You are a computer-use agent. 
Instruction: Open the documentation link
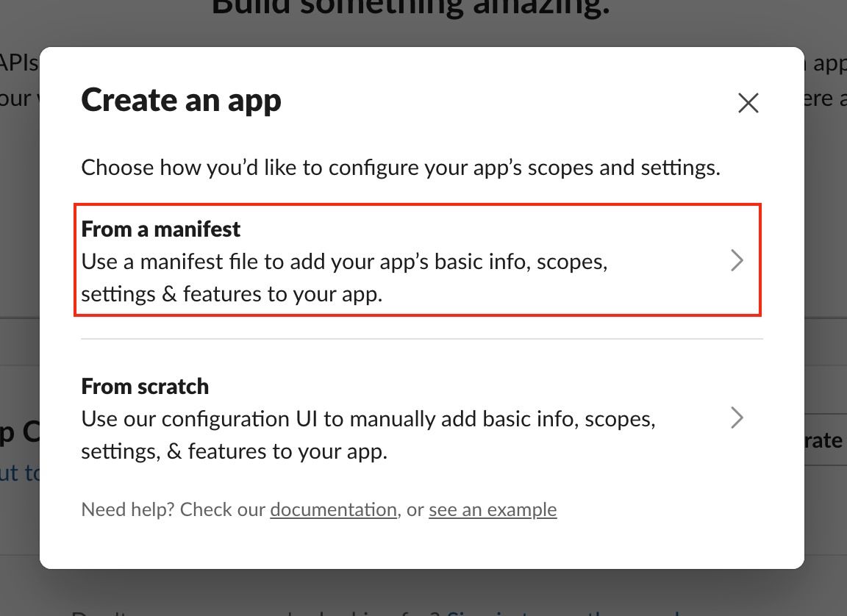pyautogui.click(x=333, y=509)
